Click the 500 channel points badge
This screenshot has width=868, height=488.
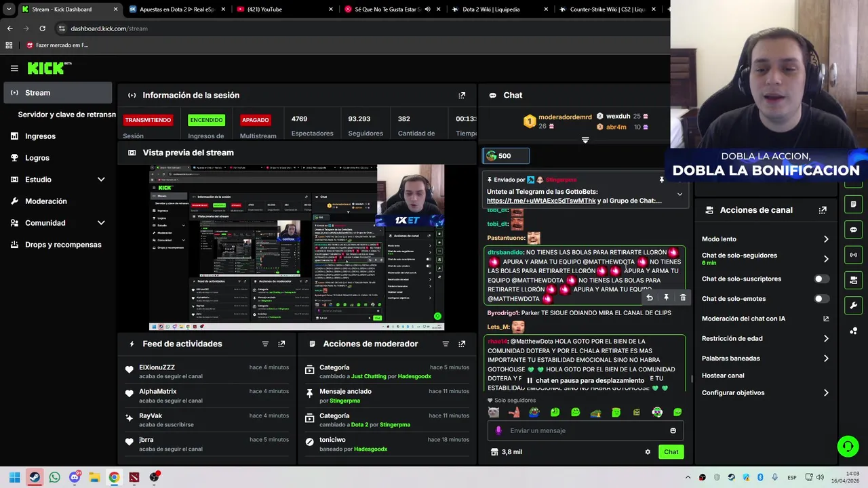pyautogui.click(x=505, y=156)
